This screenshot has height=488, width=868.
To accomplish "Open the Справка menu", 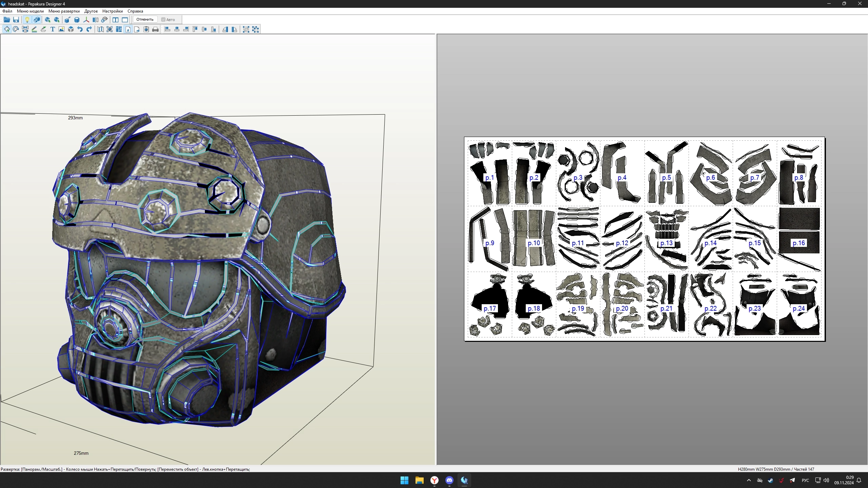I will tap(135, 11).
